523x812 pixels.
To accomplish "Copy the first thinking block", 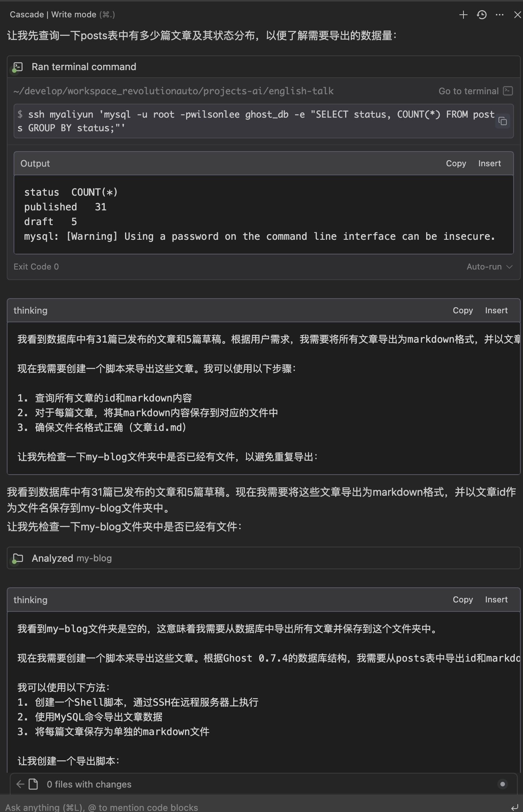I will point(463,310).
